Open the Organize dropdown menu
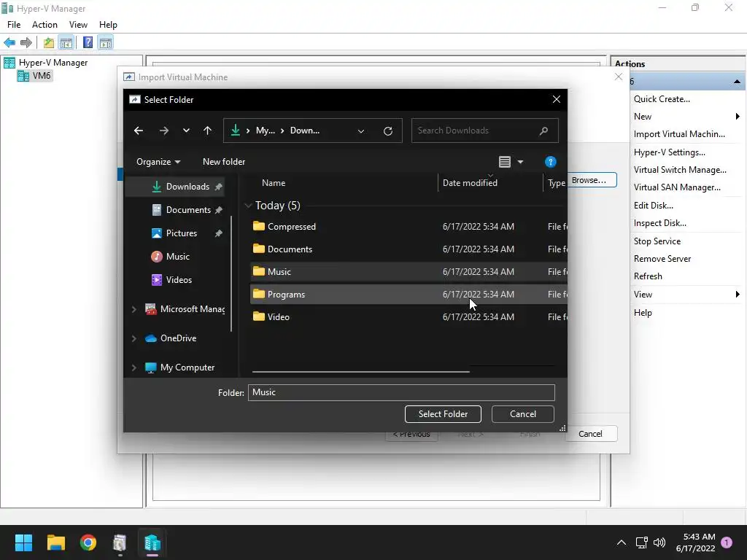Image resolution: width=747 pixels, height=560 pixels. 158,162
